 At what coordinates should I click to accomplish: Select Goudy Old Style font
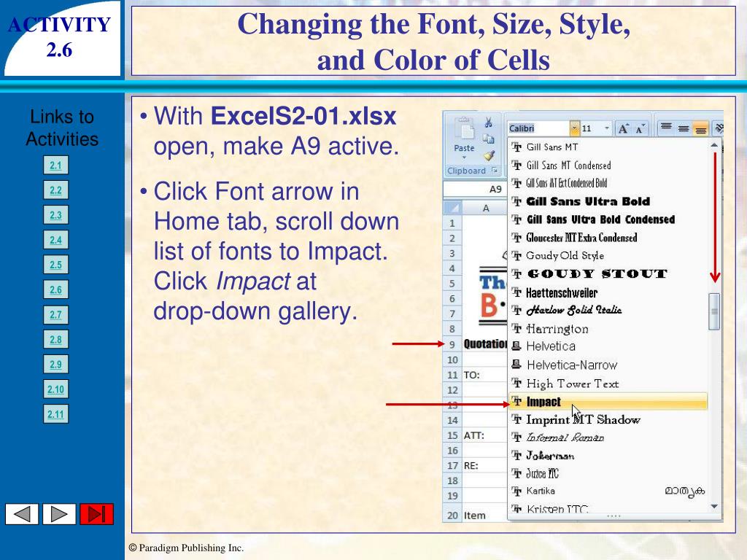tap(608, 256)
